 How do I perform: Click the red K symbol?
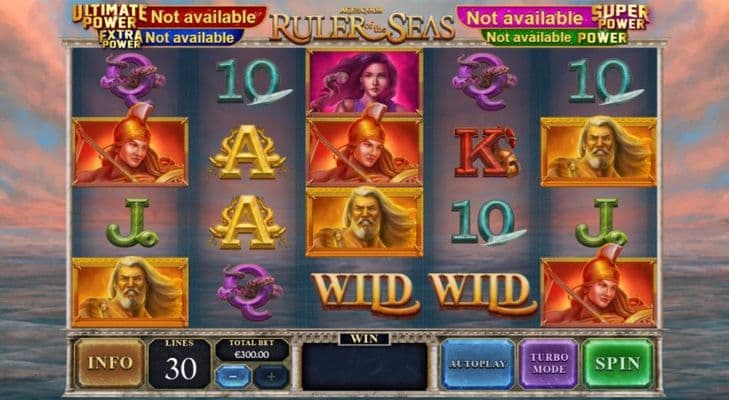tap(485, 152)
